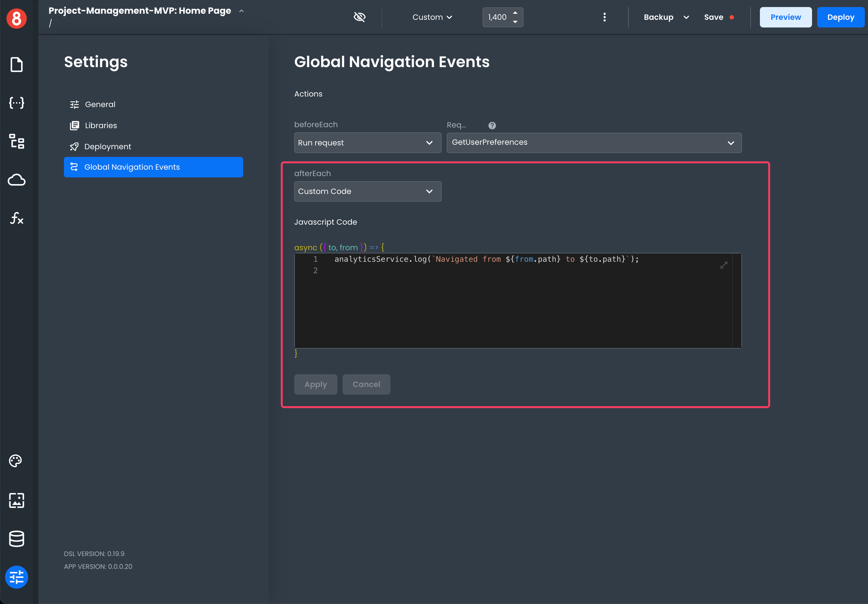This screenshot has width=868, height=604.
Task: Select Deployment in Settings menu
Action: (x=107, y=147)
